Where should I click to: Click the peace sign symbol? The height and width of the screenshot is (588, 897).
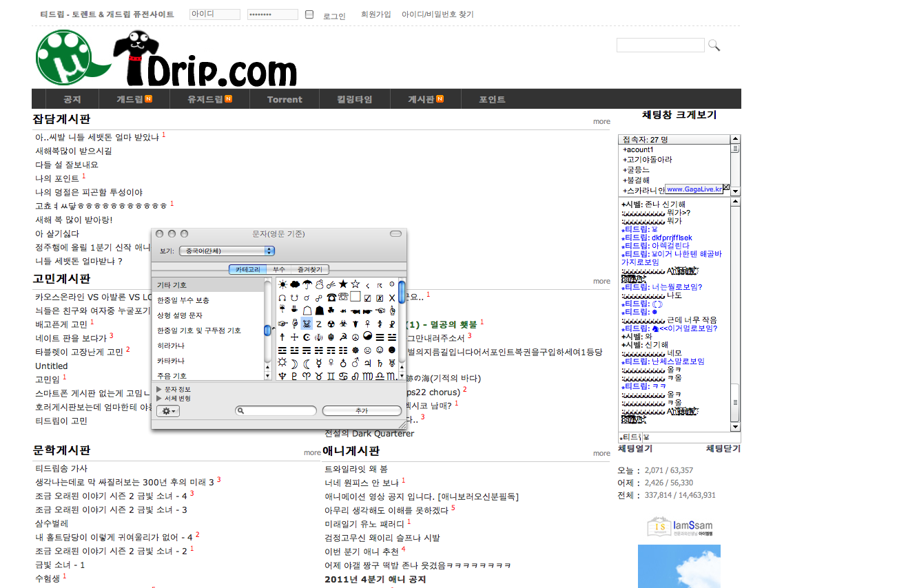coord(355,337)
